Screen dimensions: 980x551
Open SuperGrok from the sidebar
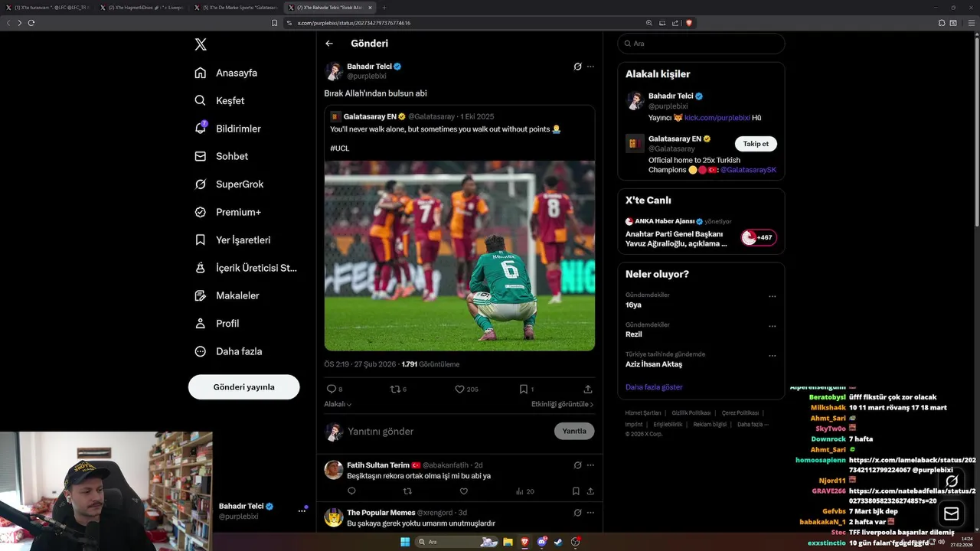(x=229, y=184)
